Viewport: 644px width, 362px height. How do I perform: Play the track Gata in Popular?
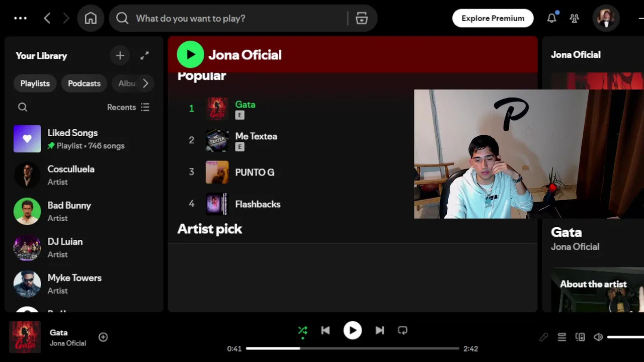point(191,108)
